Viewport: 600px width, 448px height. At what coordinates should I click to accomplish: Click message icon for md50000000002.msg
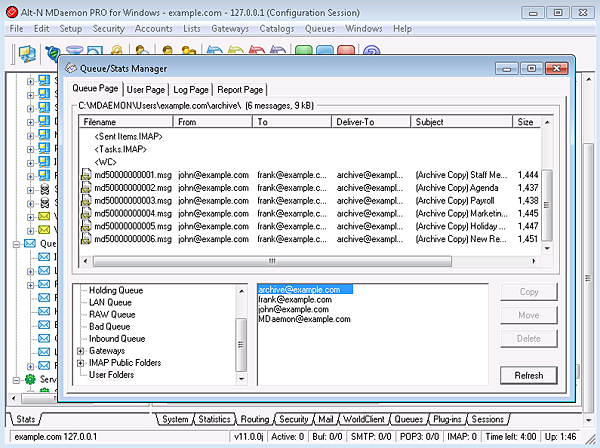pos(86,187)
